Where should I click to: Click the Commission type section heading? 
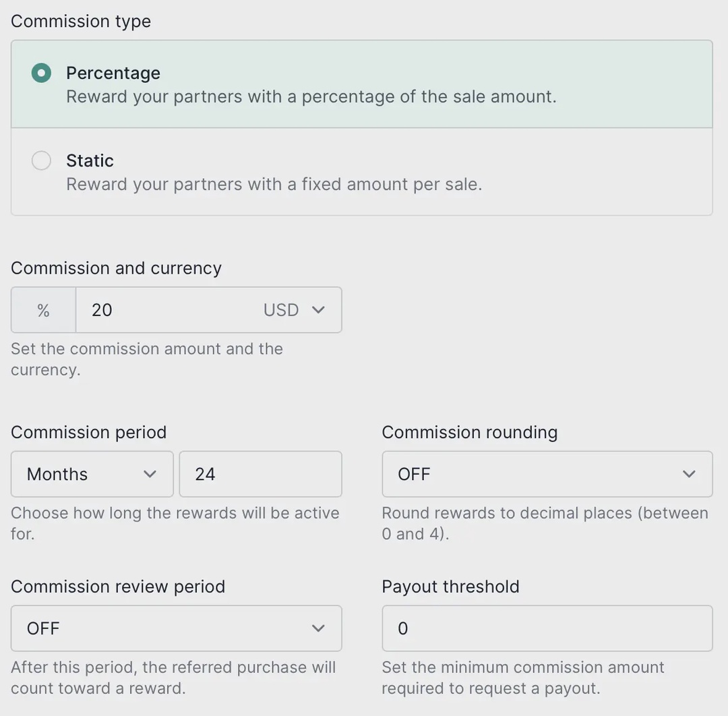(x=80, y=21)
